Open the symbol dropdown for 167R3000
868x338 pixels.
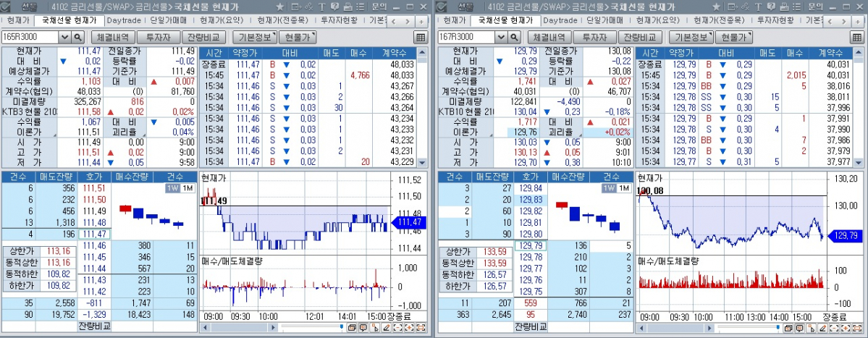(x=501, y=37)
